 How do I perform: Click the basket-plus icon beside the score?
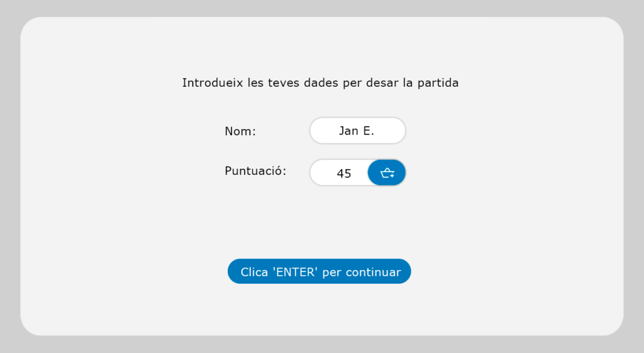[x=387, y=173]
